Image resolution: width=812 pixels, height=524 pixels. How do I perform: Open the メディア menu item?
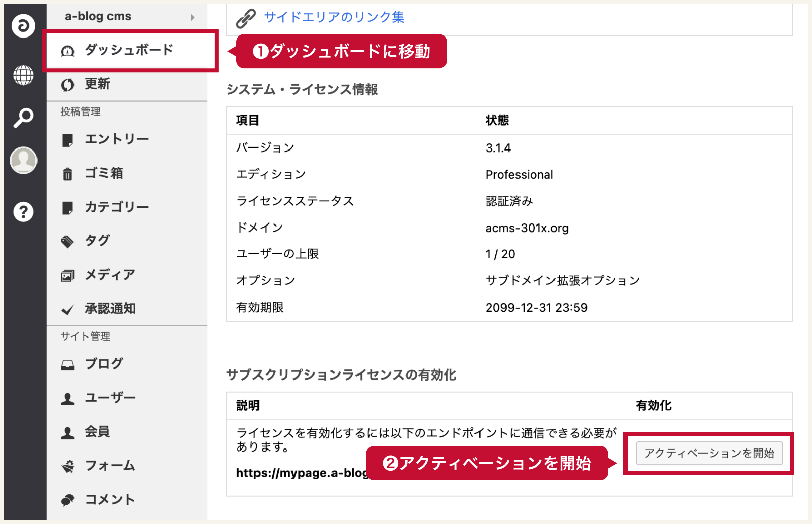tap(109, 275)
